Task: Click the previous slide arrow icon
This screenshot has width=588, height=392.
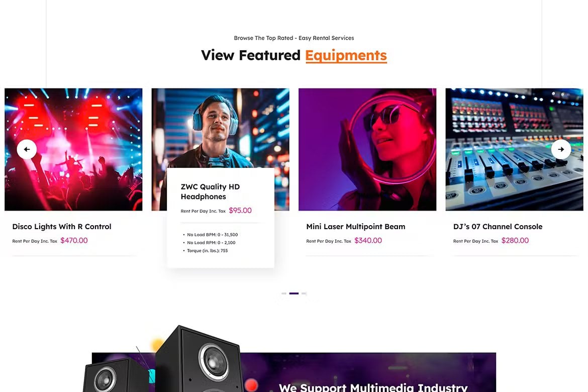Action: click(x=27, y=149)
